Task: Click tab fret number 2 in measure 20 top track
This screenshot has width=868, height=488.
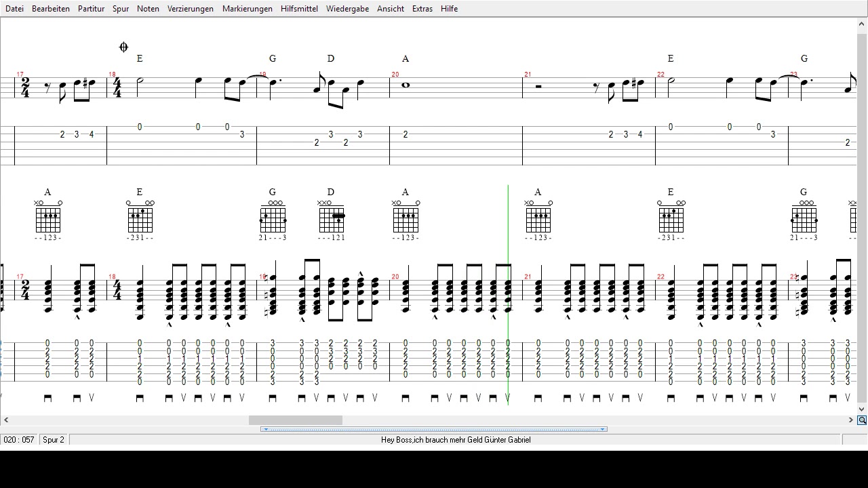Action: coord(406,134)
